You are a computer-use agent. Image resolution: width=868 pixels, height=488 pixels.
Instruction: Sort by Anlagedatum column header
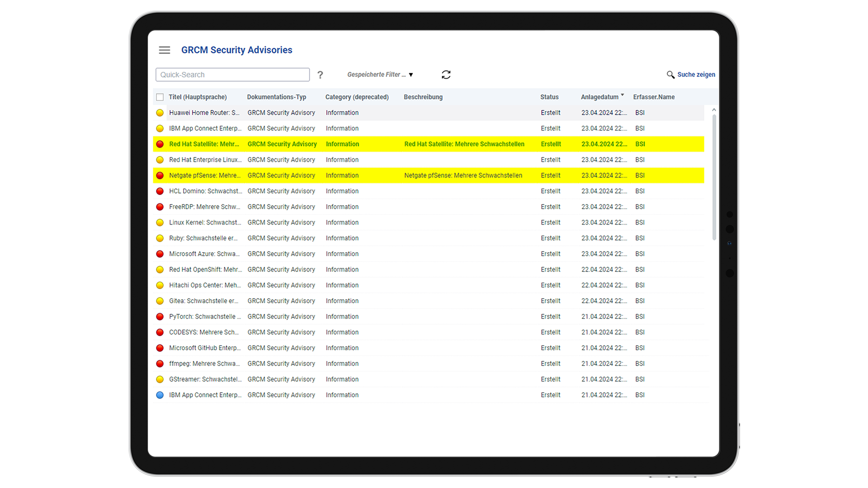[599, 97]
